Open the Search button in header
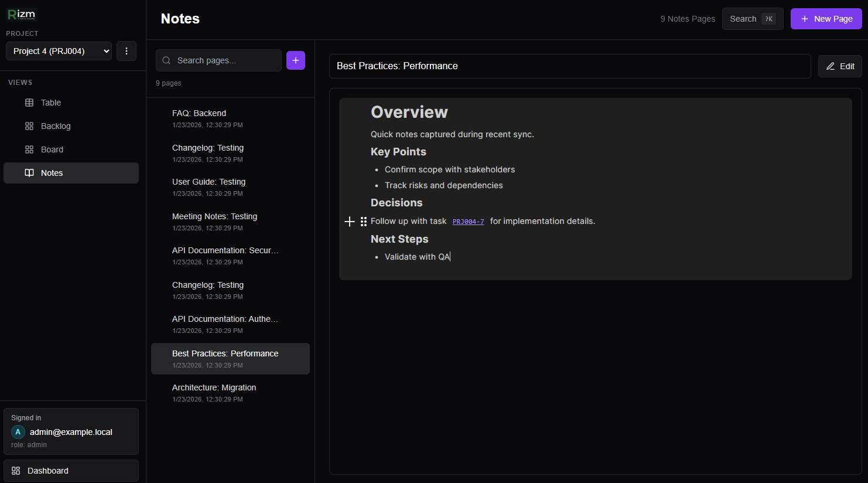This screenshot has height=483, width=868. pos(752,19)
